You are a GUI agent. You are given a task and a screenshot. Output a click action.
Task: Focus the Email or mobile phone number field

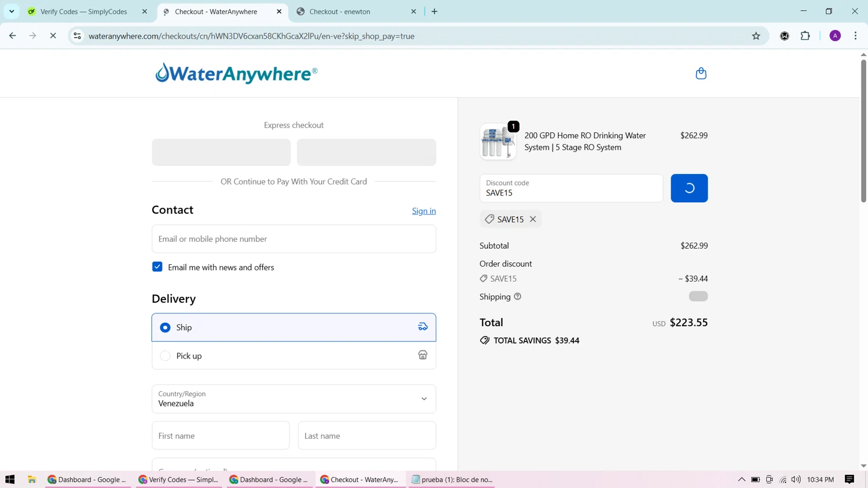(x=293, y=239)
